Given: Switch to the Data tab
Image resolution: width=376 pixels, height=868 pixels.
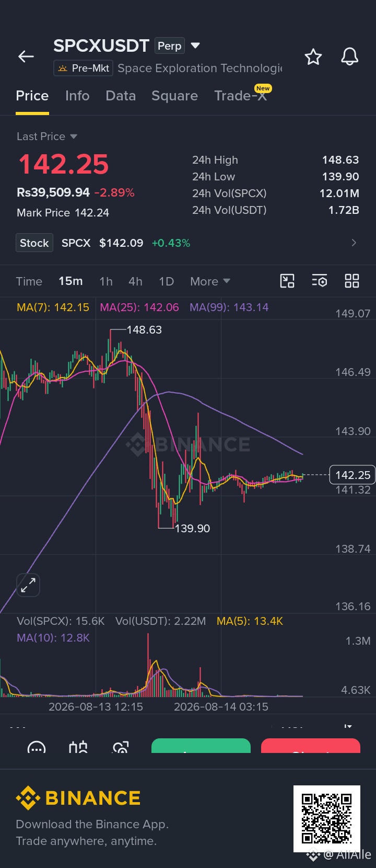Looking at the screenshot, I should [x=121, y=96].
